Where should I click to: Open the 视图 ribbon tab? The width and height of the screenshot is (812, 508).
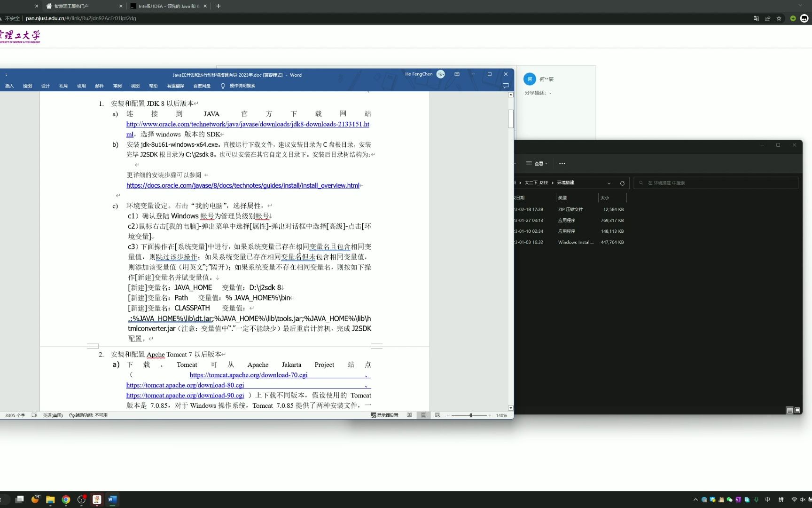tap(135, 86)
